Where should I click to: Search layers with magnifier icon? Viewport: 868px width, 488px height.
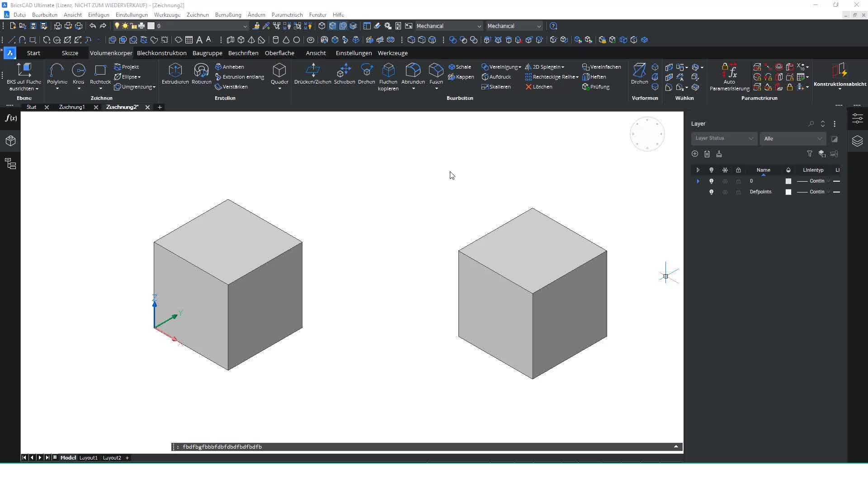point(811,124)
